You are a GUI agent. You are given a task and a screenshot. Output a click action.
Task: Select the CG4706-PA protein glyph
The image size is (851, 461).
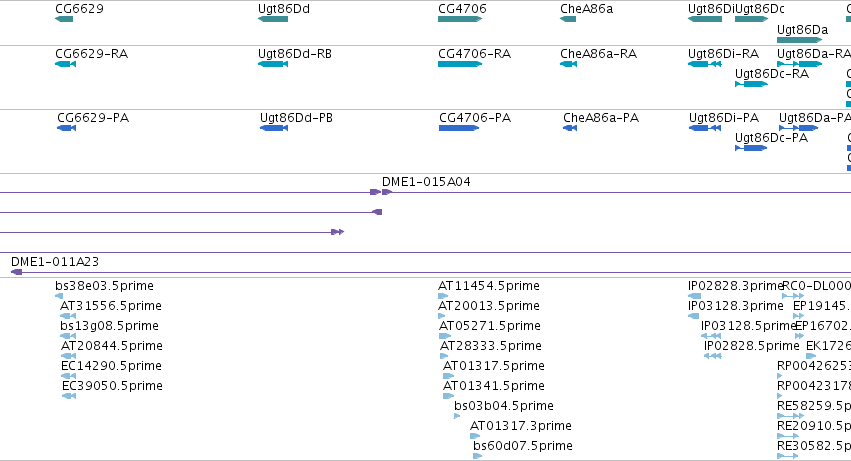click(x=459, y=128)
